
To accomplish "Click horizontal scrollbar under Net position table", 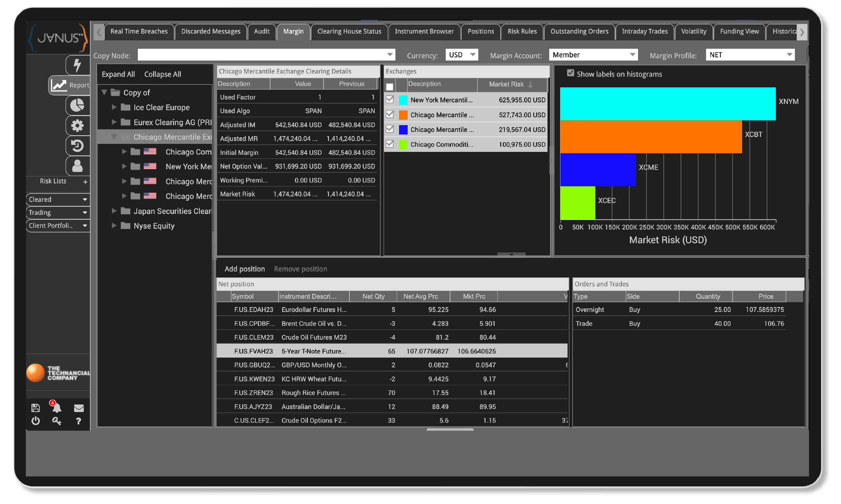I will [450, 430].
